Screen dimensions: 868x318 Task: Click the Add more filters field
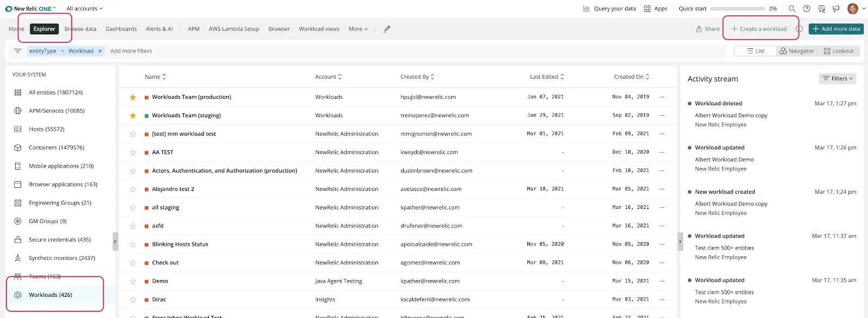pyautogui.click(x=131, y=51)
